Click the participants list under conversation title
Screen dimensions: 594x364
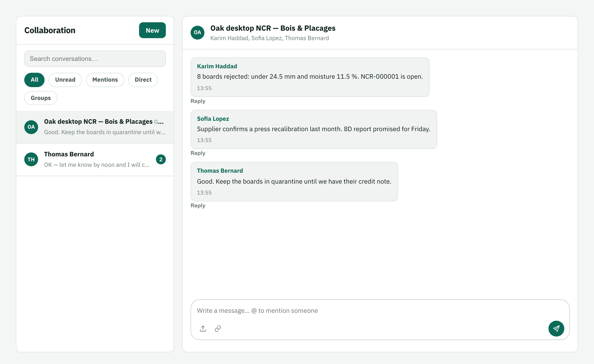(270, 38)
